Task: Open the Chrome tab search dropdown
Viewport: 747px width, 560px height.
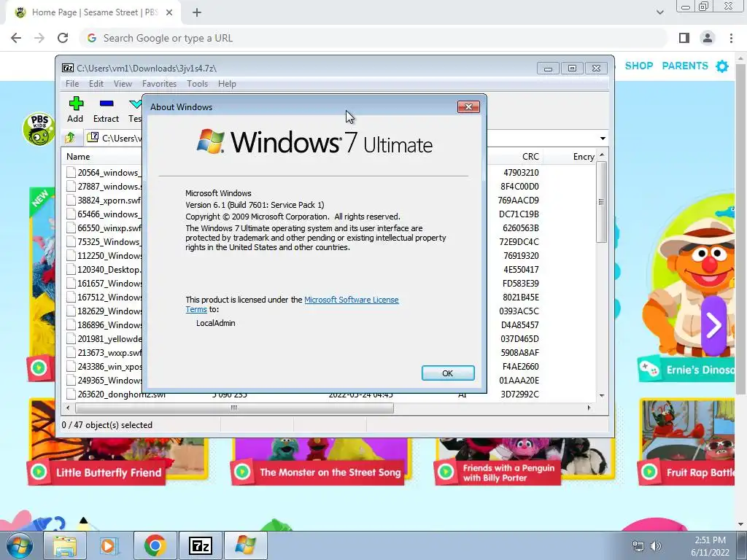Action: (659, 12)
